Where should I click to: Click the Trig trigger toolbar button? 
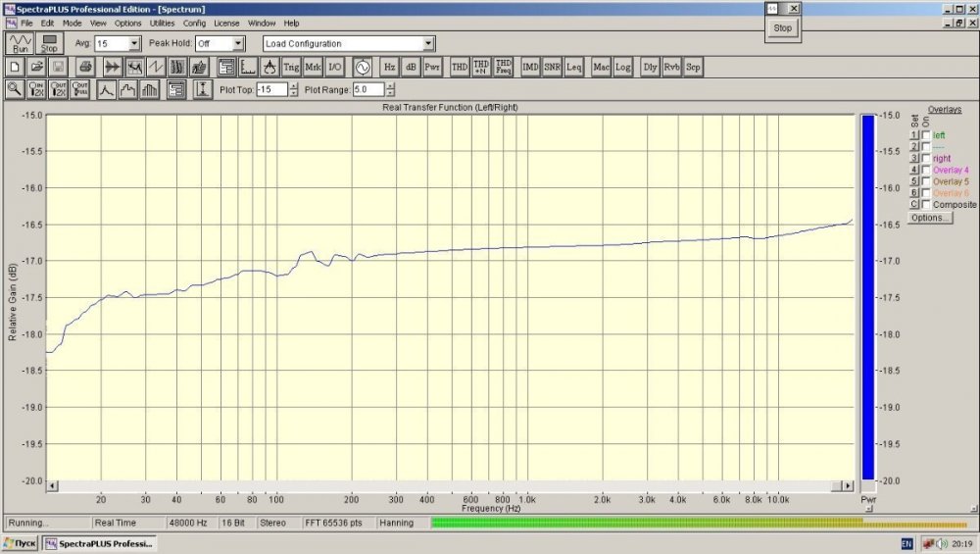pyautogui.click(x=291, y=67)
